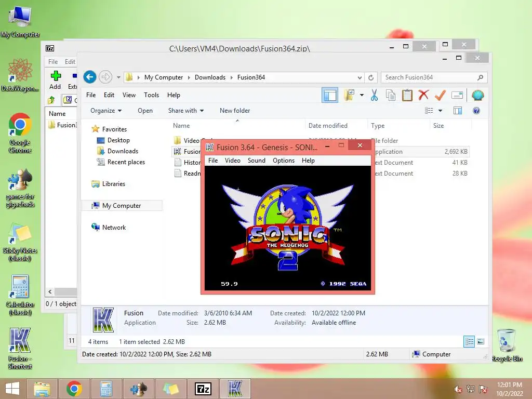Click the change view icon
Viewport: 532px width, 399px height.
coord(429,111)
